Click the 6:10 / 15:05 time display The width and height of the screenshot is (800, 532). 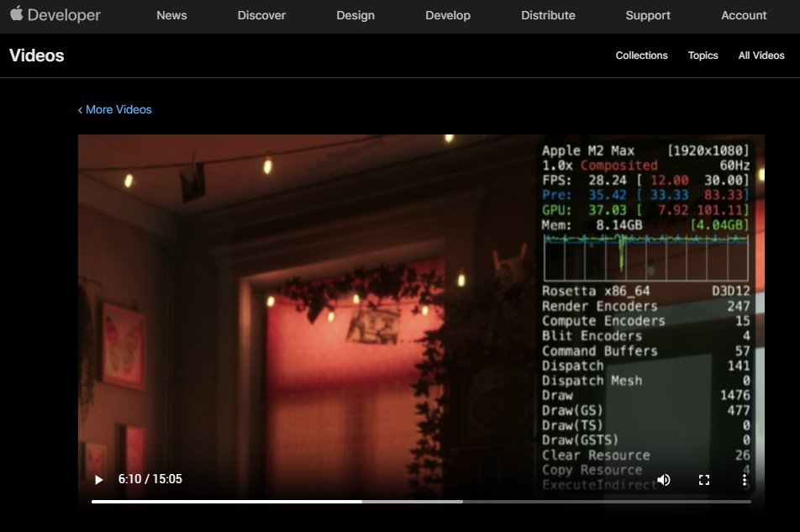point(150,479)
